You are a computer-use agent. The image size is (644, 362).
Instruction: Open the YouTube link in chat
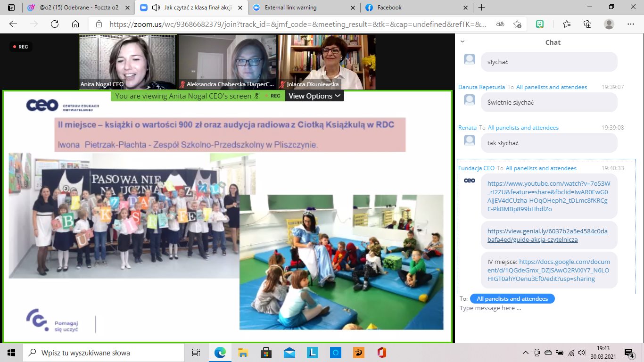click(549, 196)
